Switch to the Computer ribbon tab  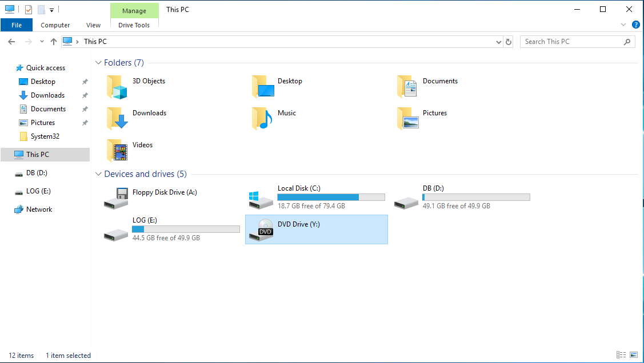pos(55,25)
